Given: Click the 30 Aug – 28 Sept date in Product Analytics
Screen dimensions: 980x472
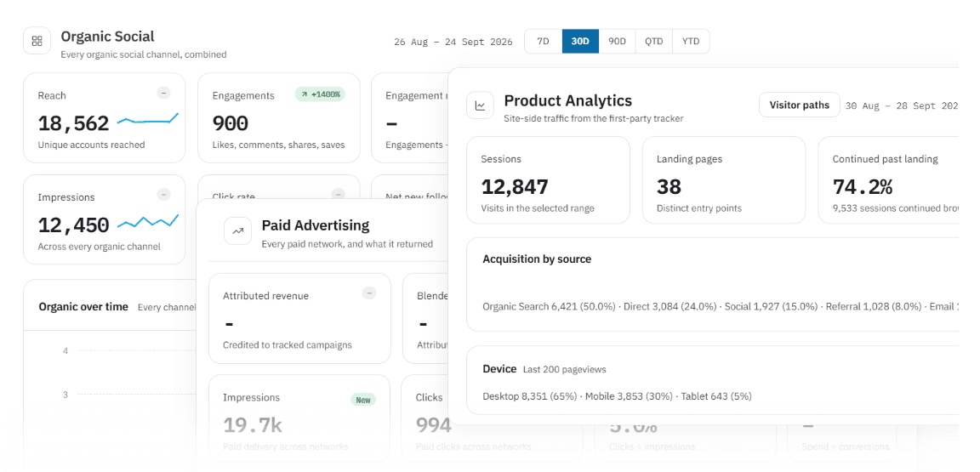Looking at the screenshot, I should click(902, 105).
